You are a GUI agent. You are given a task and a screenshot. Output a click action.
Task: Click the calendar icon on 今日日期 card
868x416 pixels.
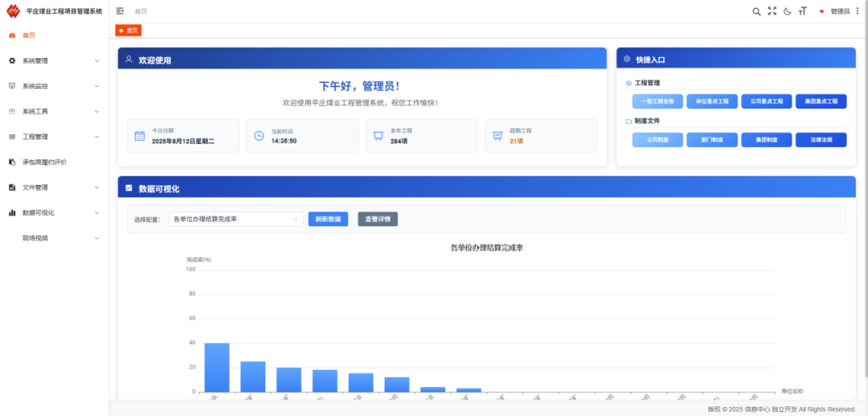coord(140,135)
